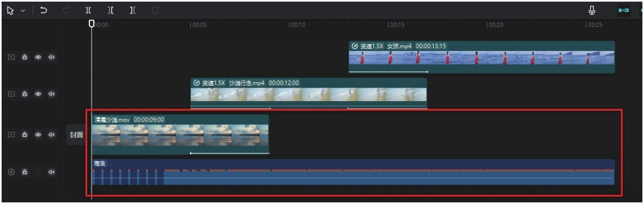Lock the 女孩.mp4 video track

(24, 57)
